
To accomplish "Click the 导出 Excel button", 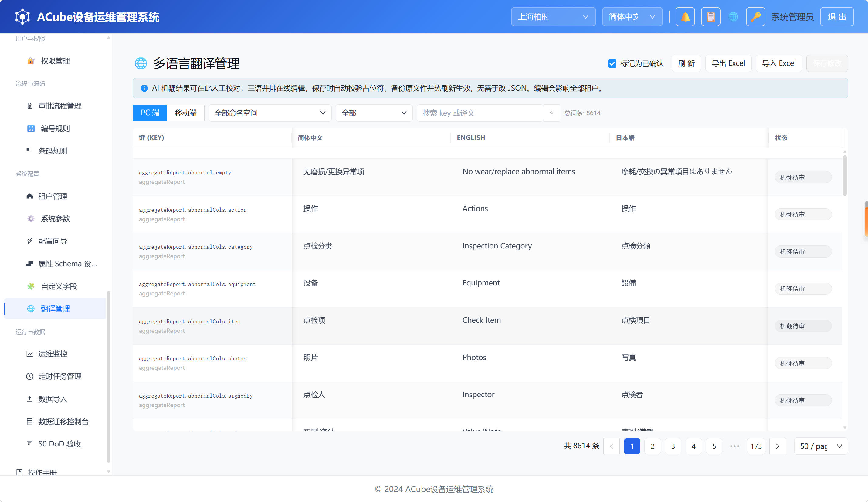I will click(x=728, y=63).
